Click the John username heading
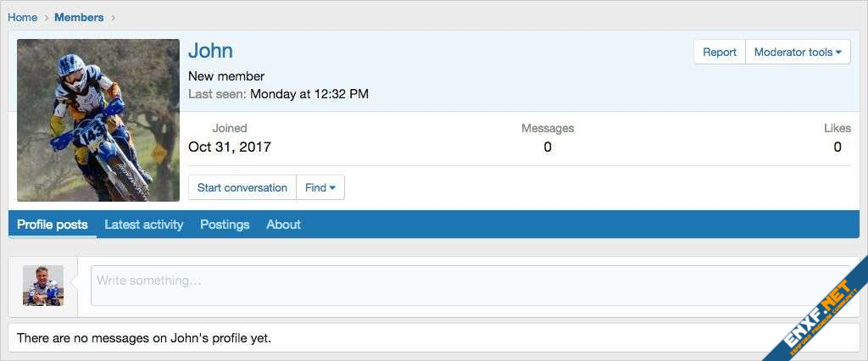This screenshot has width=868, height=361. pos(210,51)
